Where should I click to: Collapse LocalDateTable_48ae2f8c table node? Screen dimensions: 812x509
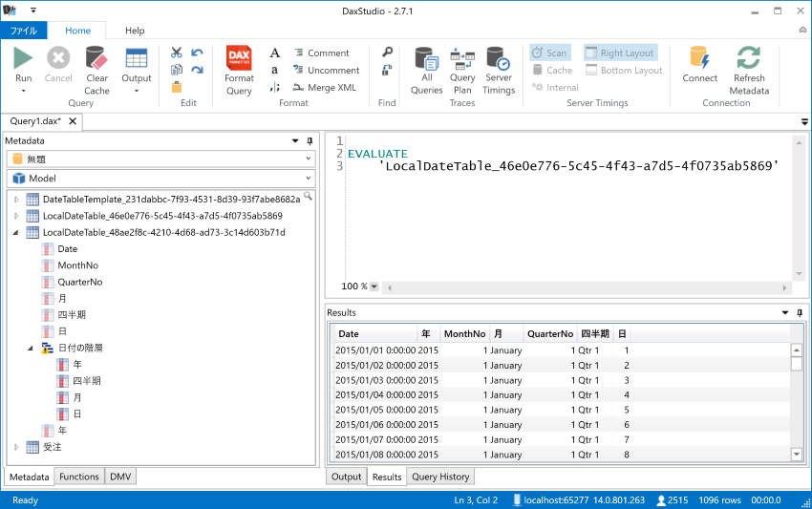click(16, 232)
